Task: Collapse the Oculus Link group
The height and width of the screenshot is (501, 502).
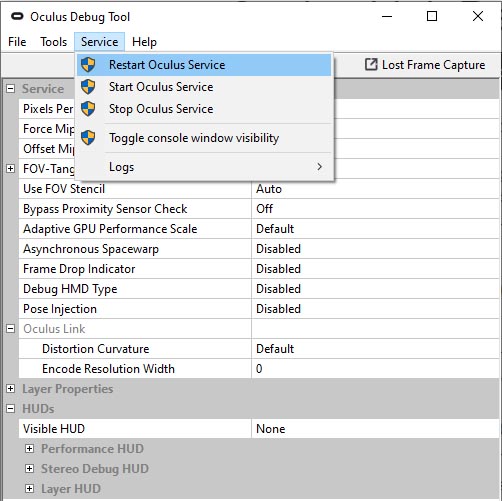Action: (x=11, y=329)
